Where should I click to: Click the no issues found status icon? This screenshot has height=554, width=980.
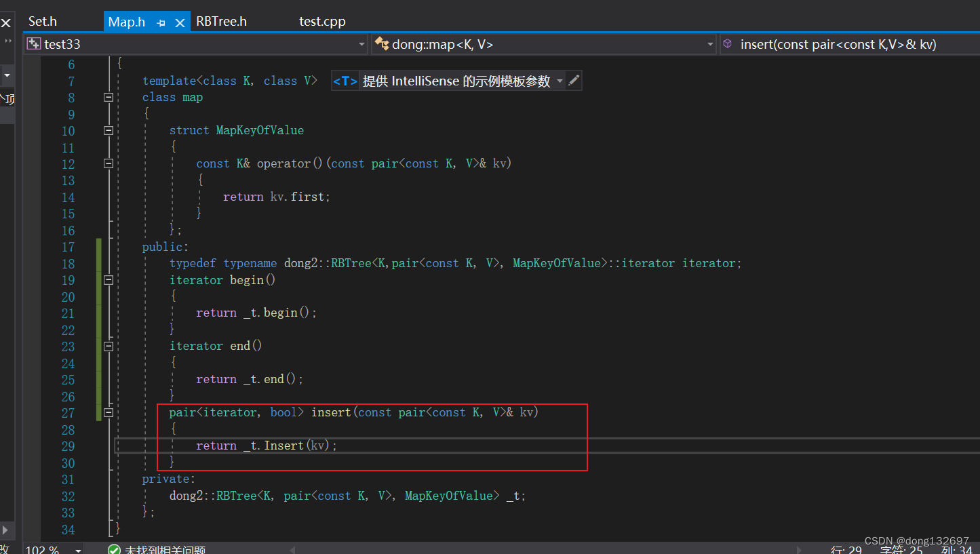(x=114, y=550)
